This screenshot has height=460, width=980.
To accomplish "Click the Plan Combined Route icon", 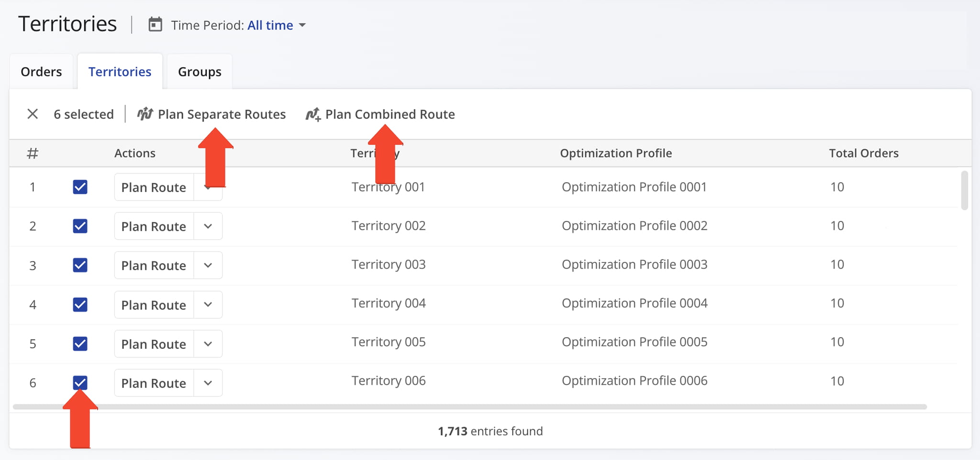I will (313, 115).
